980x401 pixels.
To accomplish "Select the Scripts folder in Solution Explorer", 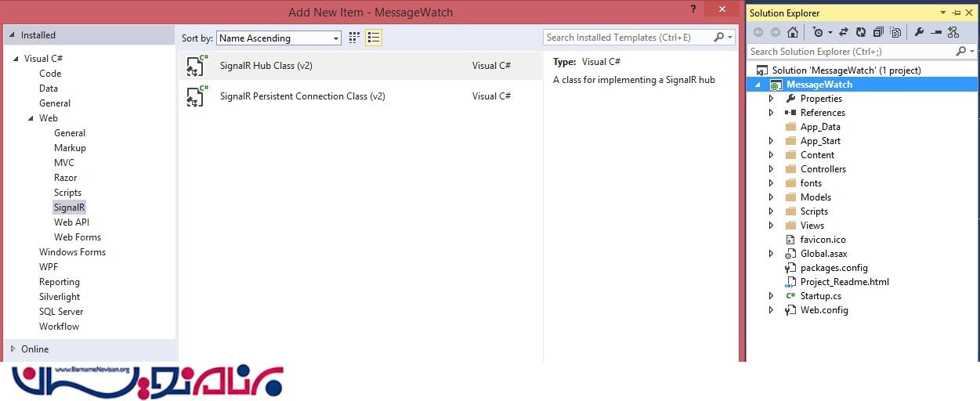I will pos(814,211).
